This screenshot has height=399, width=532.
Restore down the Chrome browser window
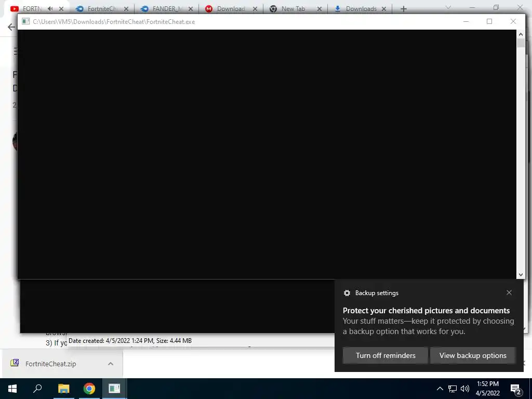pyautogui.click(x=496, y=7)
